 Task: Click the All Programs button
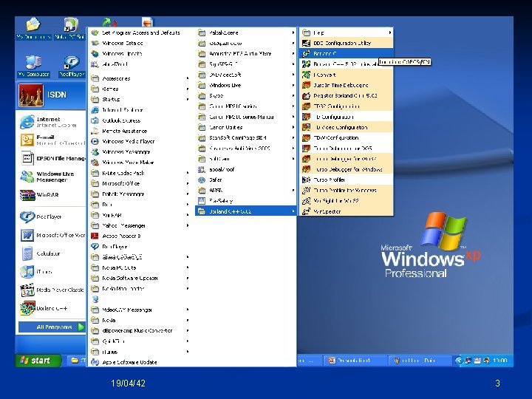coord(52,327)
